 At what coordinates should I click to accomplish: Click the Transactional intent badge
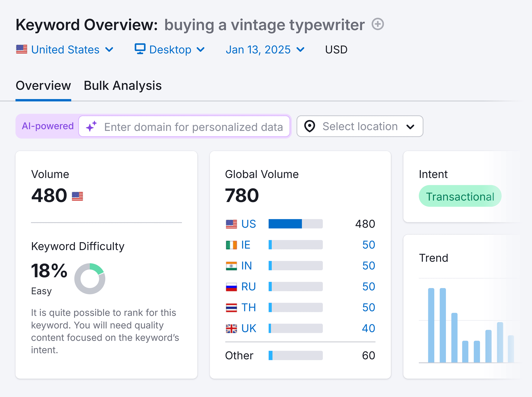click(460, 196)
